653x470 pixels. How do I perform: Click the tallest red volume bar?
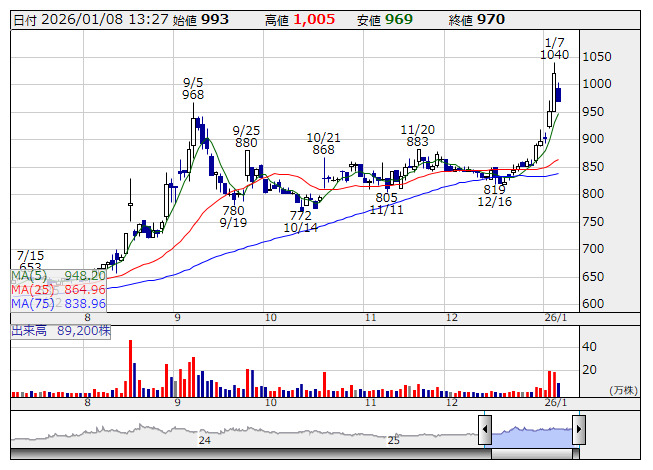click(130, 367)
